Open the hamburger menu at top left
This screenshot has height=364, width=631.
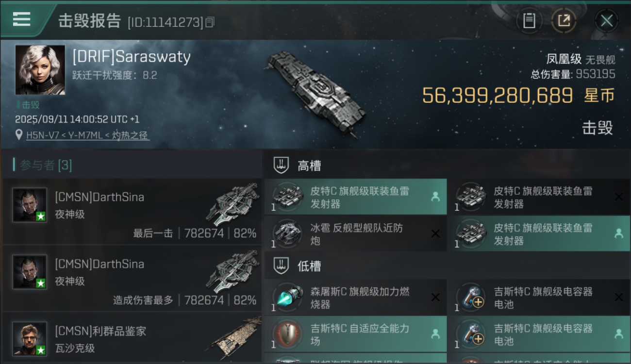click(x=21, y=19)
